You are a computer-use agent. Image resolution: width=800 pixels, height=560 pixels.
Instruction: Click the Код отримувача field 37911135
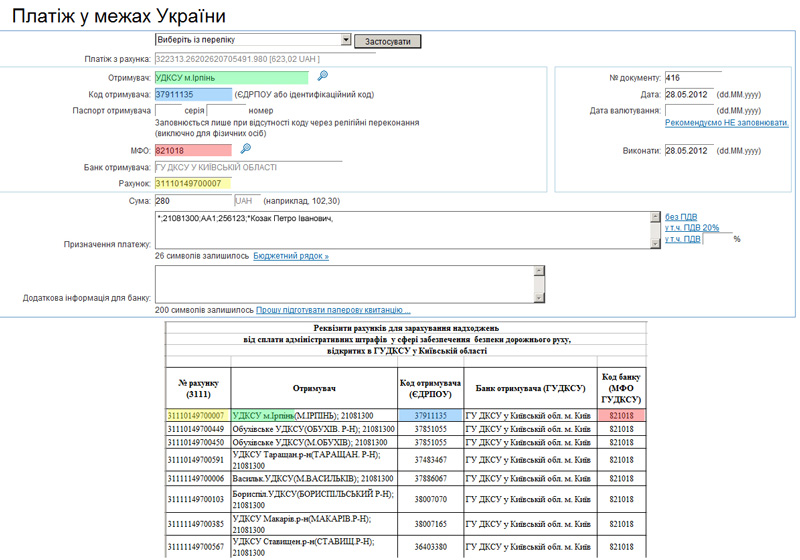193,94
